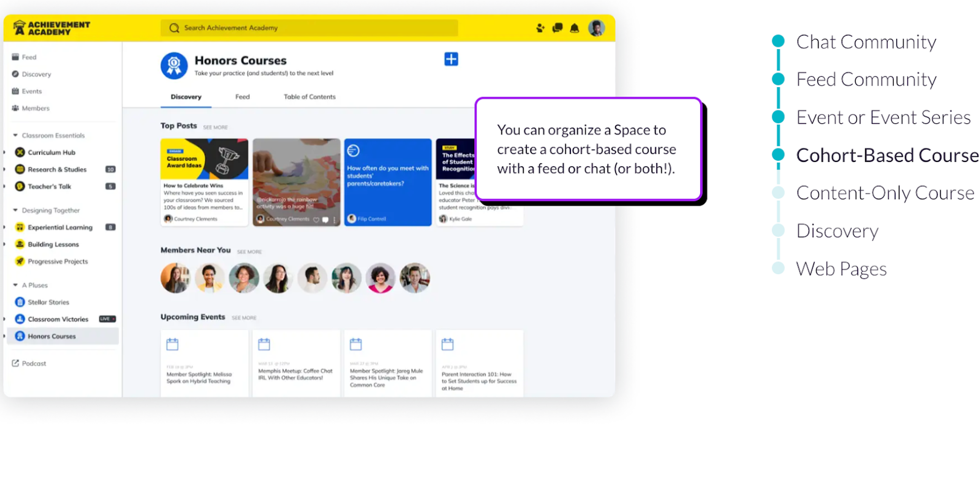
Task: Open Progressive Projects rocket icon
Action: click(20, 262)
